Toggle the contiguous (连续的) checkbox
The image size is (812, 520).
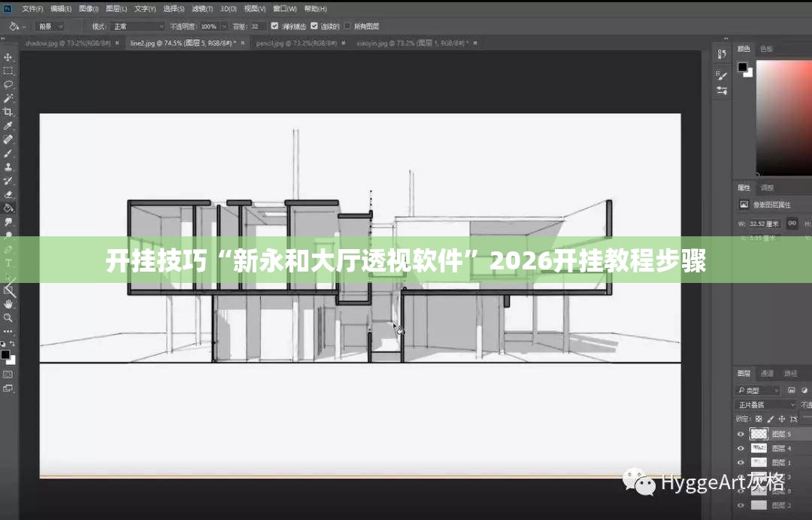[314, 26]
